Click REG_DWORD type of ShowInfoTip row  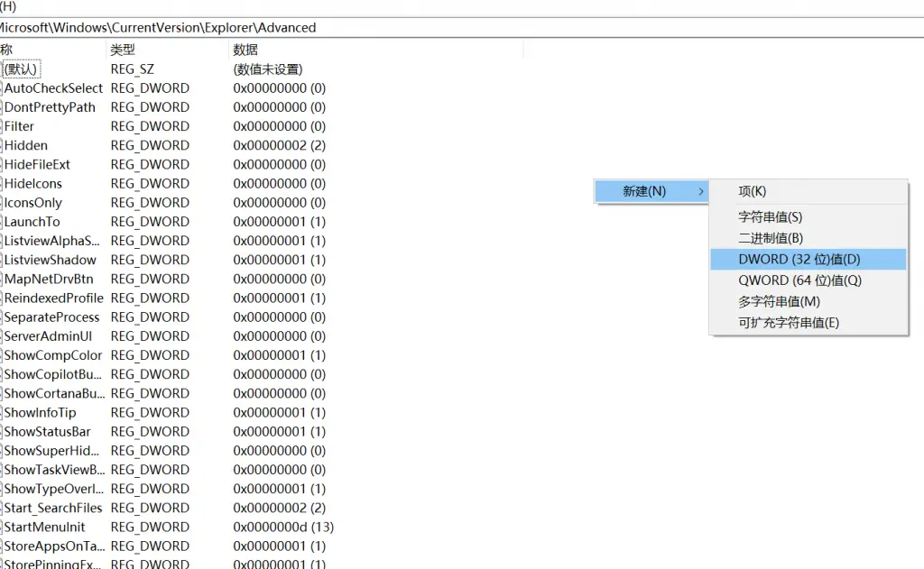150,412
